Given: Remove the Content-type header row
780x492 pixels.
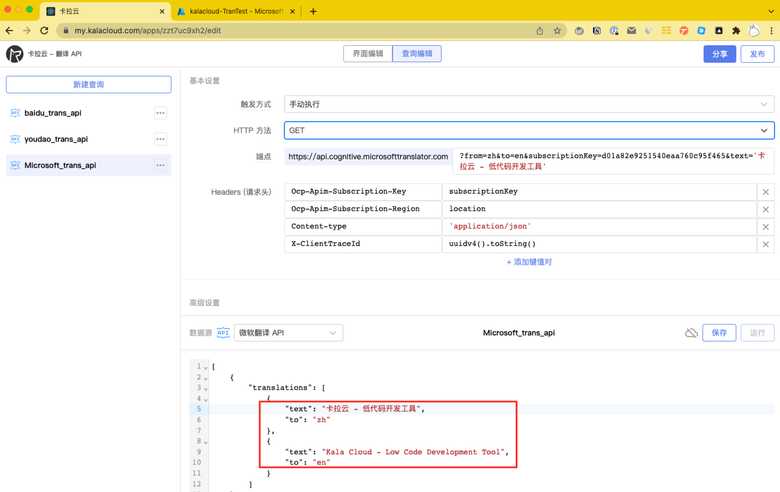Looking at the screenshot, I should 766,227.
